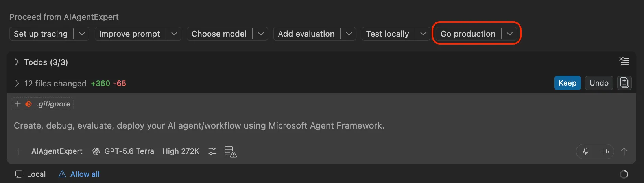Image resolution: width=644 pixels, height=183 pixels.
Task: Open the Choose model dropdown arrow
Action: coord(260,34)
